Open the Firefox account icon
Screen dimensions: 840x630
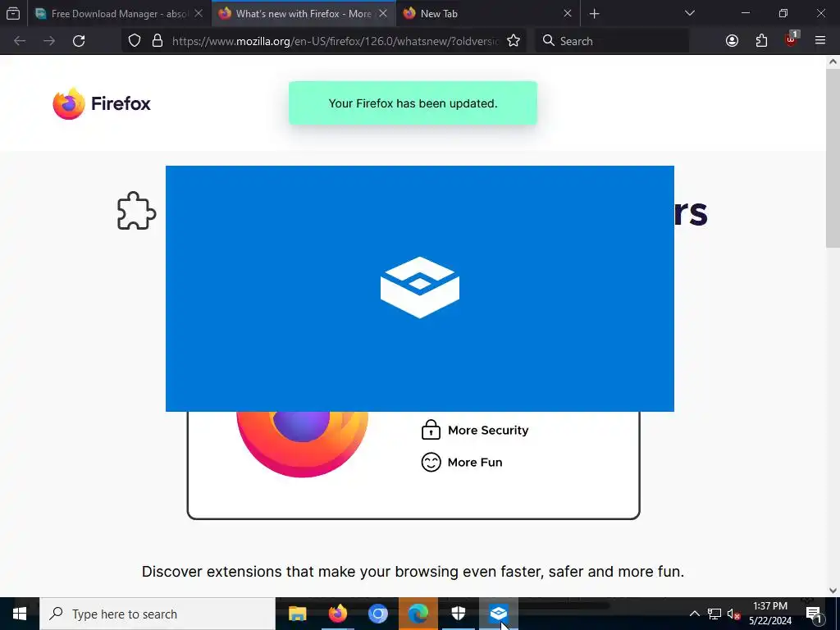[733, 41]
